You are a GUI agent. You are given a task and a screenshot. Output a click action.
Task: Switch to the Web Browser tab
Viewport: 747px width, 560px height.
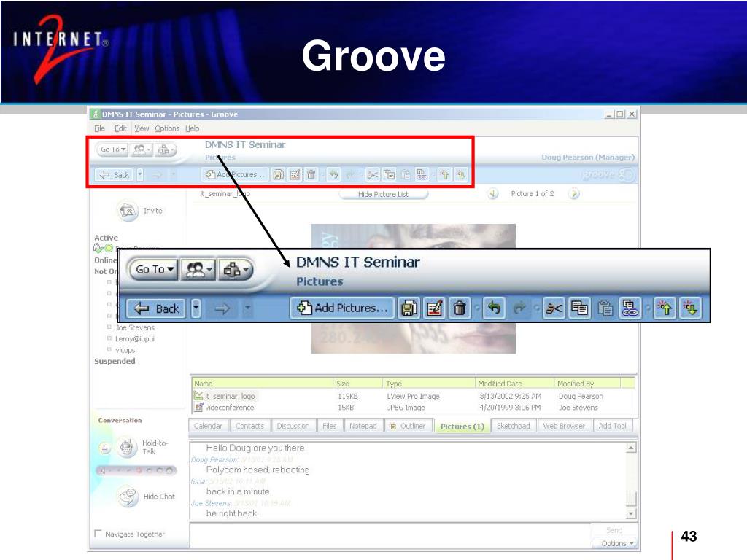(x=564, y=426)
